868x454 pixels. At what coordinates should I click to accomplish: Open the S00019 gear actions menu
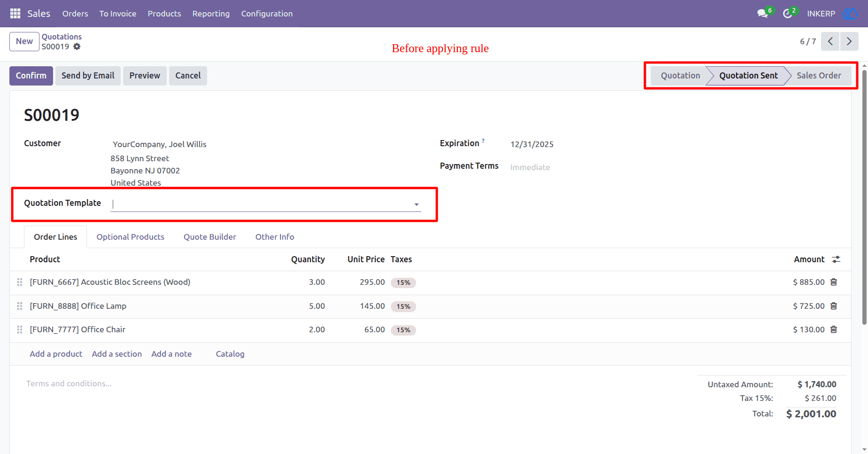(x=77, y=47)
